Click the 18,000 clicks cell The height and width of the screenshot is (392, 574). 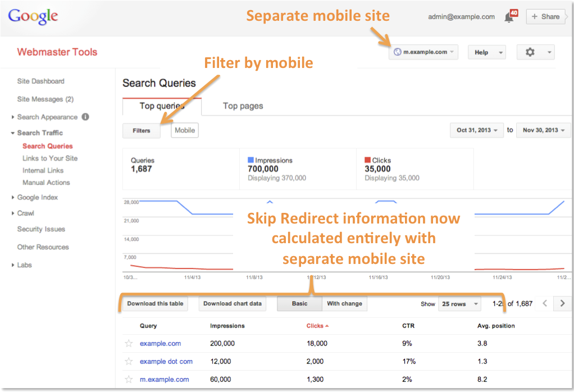point(317,344)
